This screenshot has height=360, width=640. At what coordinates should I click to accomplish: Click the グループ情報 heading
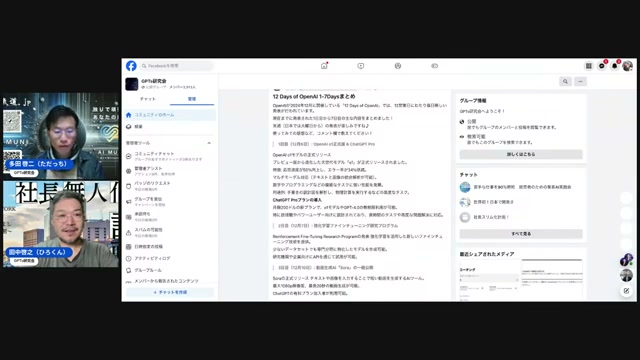tap(473, 100)
